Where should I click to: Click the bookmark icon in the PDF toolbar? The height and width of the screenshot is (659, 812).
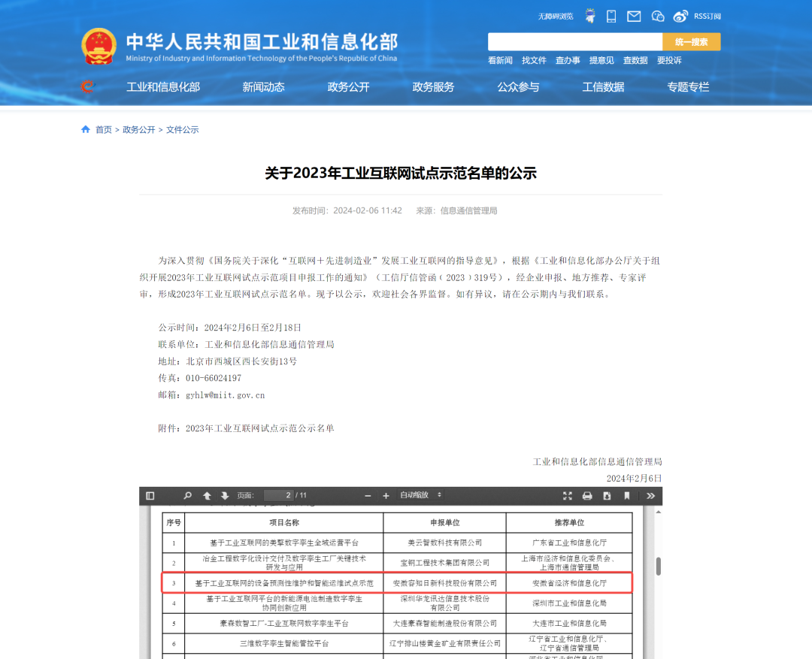(x=629, y=495)
